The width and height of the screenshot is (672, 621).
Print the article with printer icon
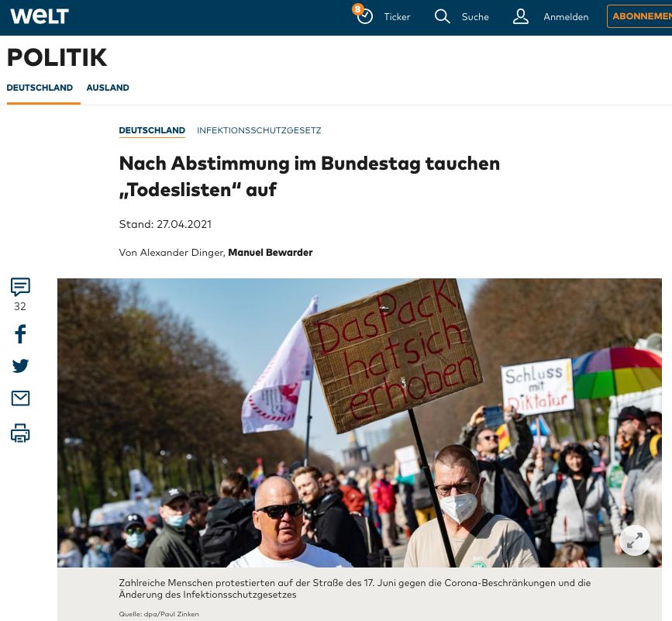point(20,433)
